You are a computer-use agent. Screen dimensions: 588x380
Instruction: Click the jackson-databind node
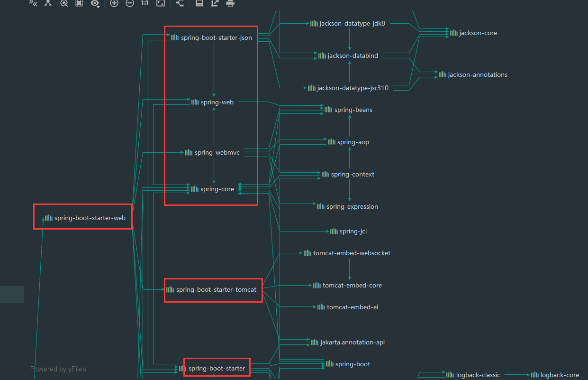pos(348,56)
